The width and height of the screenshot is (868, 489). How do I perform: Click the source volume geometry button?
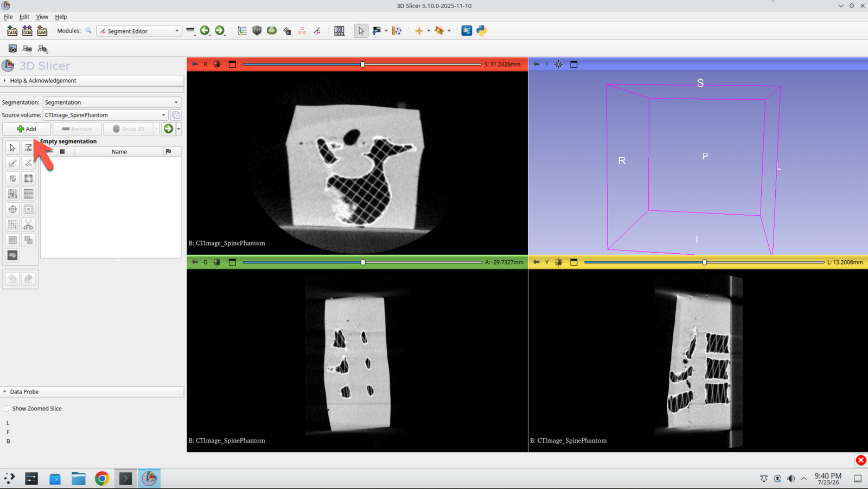176,115
